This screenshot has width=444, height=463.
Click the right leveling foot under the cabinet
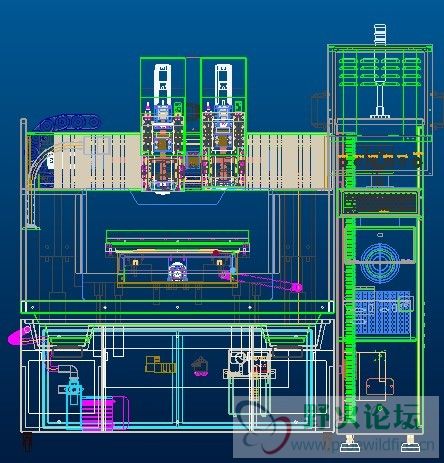click(x=410, y=443)
